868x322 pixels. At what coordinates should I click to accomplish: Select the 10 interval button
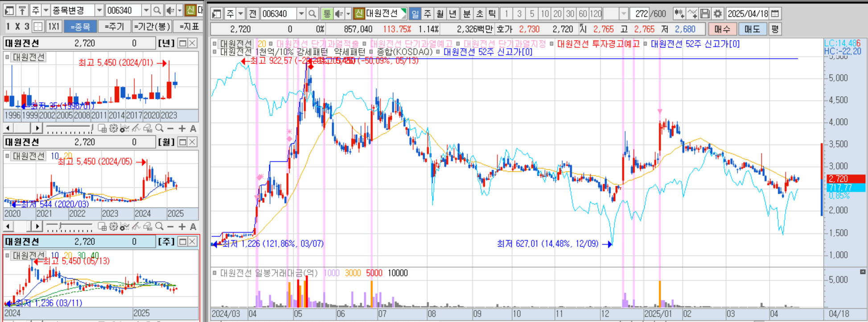[x=545, y=14]
